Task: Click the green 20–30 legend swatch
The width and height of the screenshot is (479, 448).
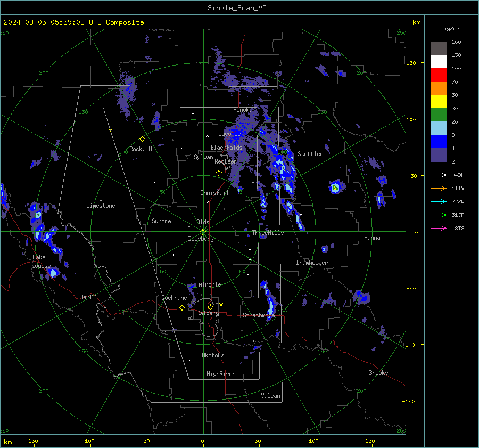Action: tap(439, 115)
